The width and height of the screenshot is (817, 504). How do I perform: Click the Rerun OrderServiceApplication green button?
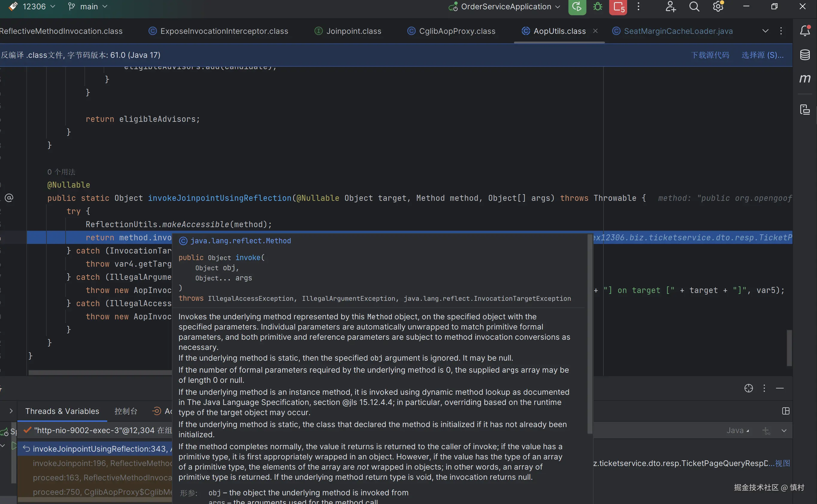pos(577,7)
